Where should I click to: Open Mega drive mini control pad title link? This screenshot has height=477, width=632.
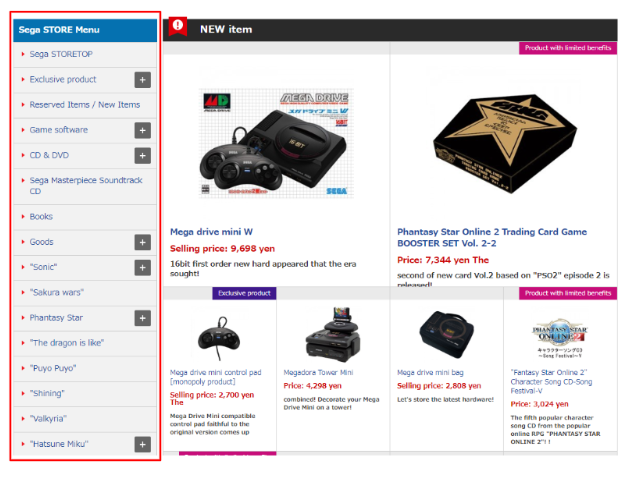(x=216, y=377)
